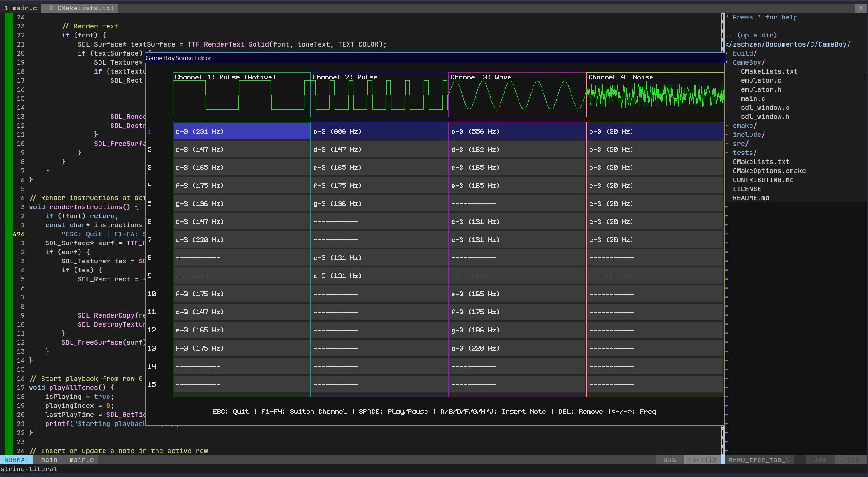
Task: Click the // Render text comment line
Action: pyautogui.click(x=90, y=26)
